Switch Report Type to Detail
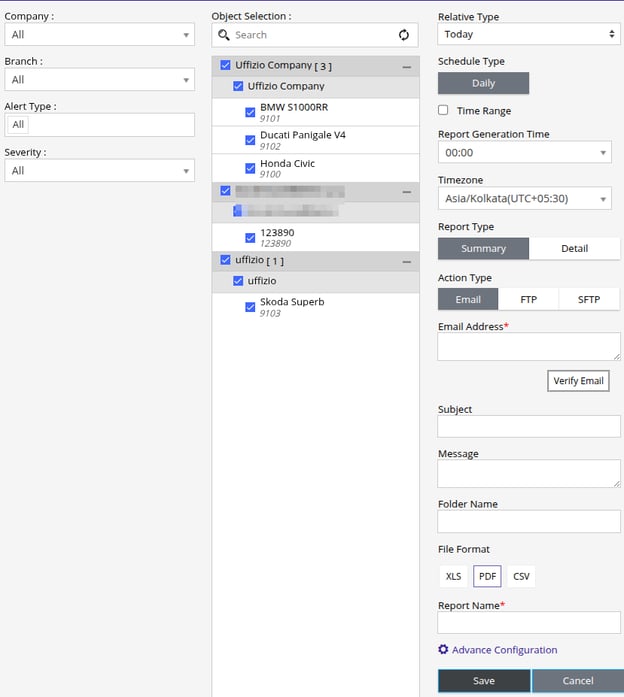The width and height of the screenshot is (624, 697). click(574, 249)
